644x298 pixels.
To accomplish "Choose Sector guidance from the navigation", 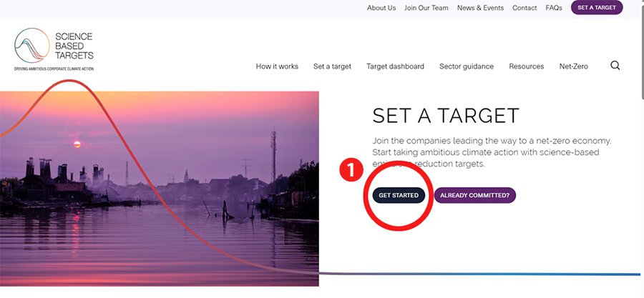I will pyautogui.click(x=466, y=66).
